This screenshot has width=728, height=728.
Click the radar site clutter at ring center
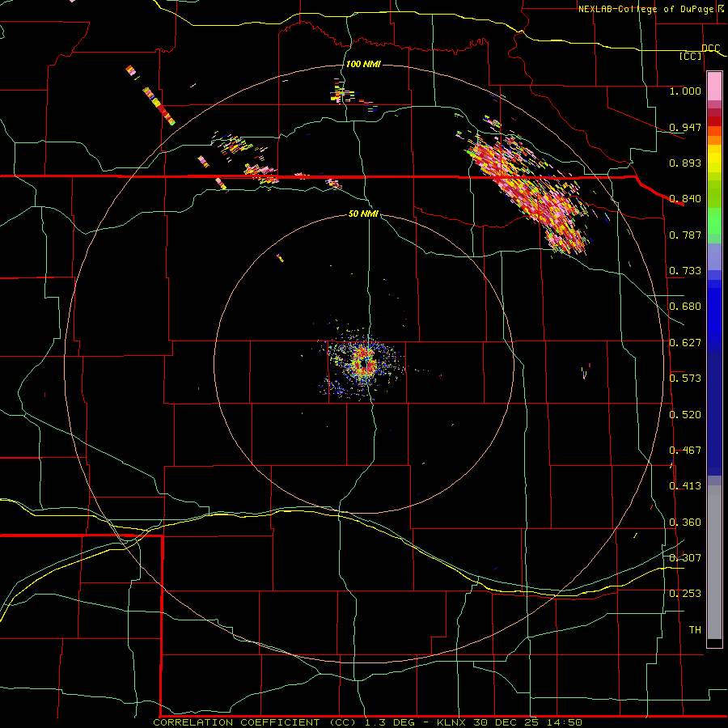[x=362, y=365]
